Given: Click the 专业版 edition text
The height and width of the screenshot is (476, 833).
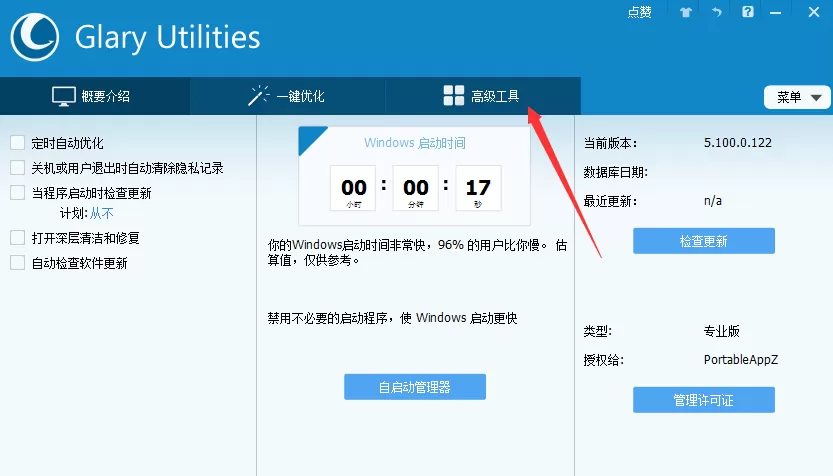Looking at the screenshot, I should coord(721,331).
